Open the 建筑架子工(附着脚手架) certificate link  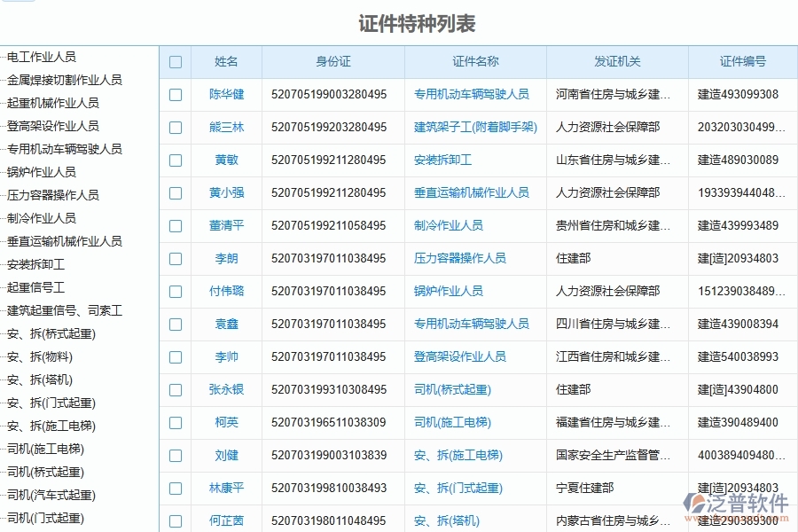(475, 128)
